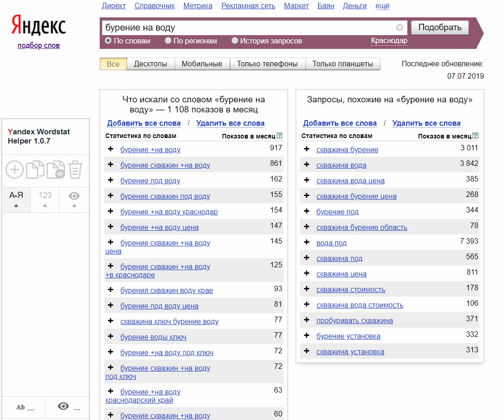Expand the ещё services menu

coord(382,6)
